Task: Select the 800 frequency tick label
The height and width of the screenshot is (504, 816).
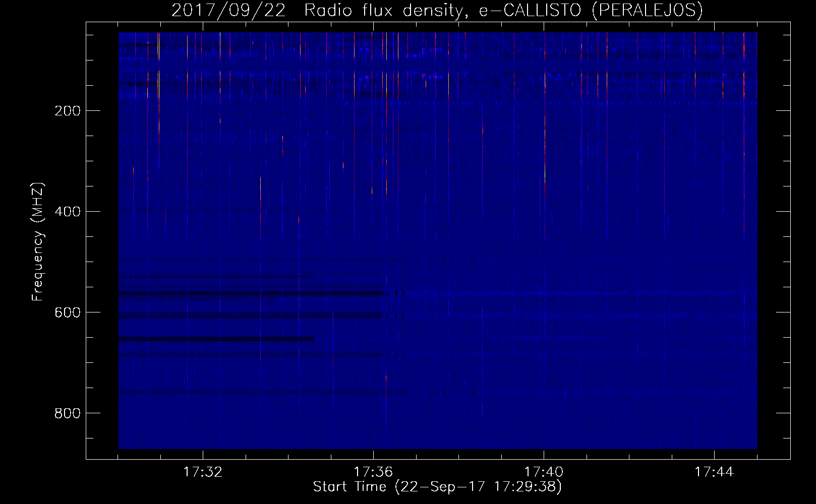Action: [x=68, y=413]
